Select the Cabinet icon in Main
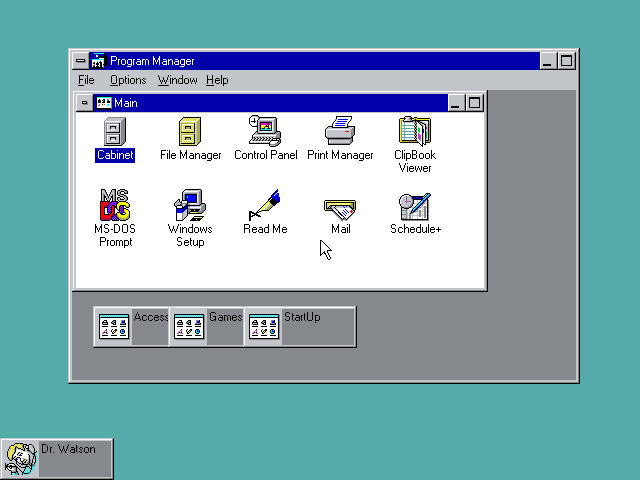This screenshot has width=640, height=480. (x=115, y=131)
